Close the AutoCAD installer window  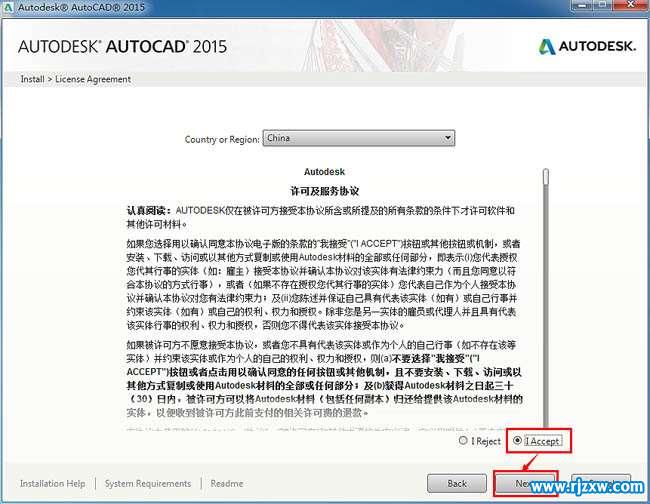pos(631,5)
